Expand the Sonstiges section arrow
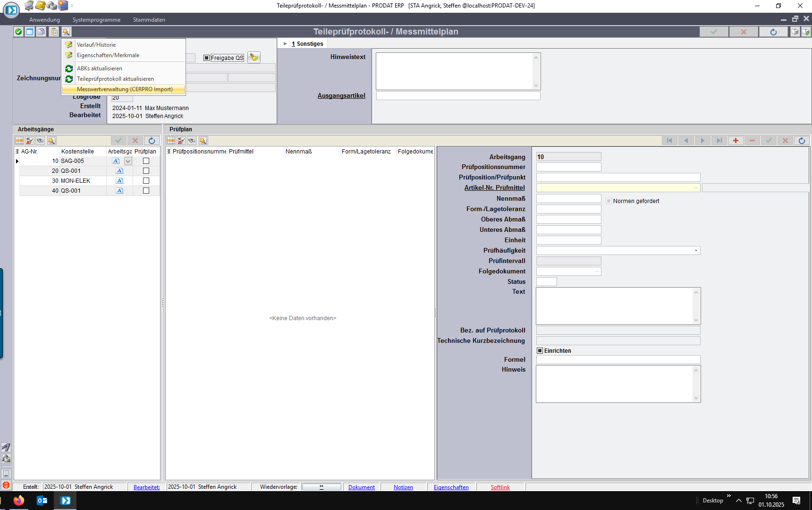The image size is (812, 510). point(285,44)
